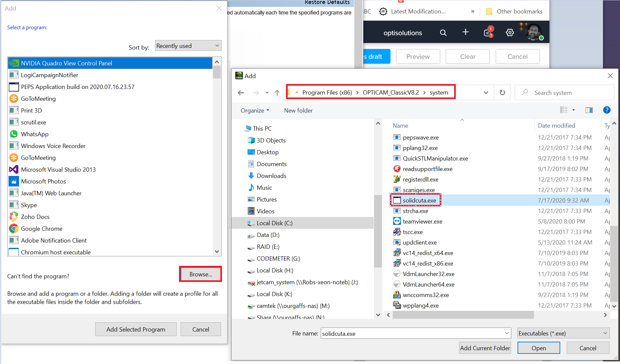Click the back arrow in file dialog
620x364 pixels.
241,93
